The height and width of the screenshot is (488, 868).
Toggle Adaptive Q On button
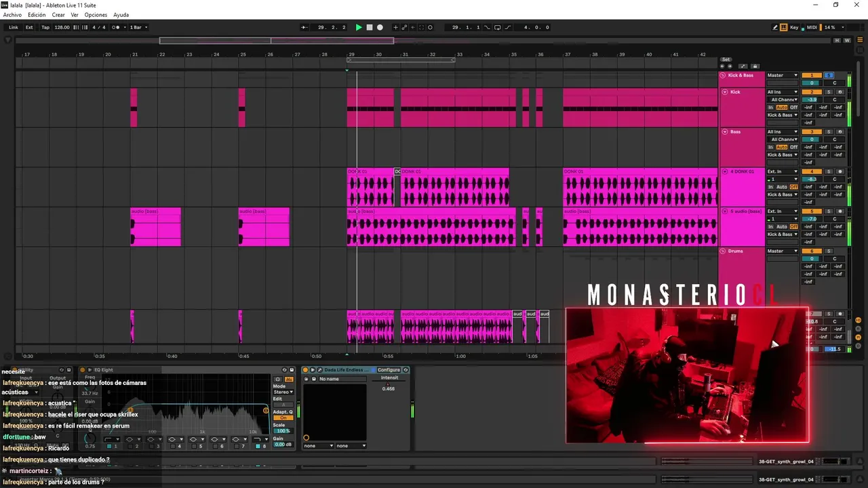tap(282, 418)
